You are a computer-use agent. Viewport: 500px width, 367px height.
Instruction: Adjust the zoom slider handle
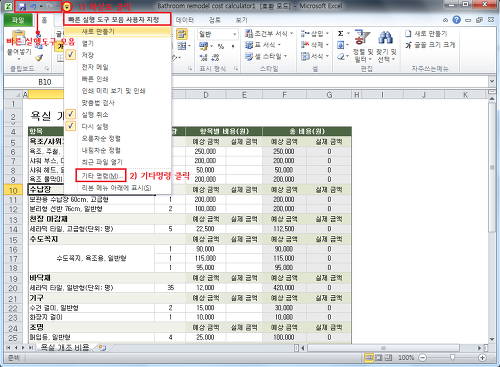click(452, 357)
